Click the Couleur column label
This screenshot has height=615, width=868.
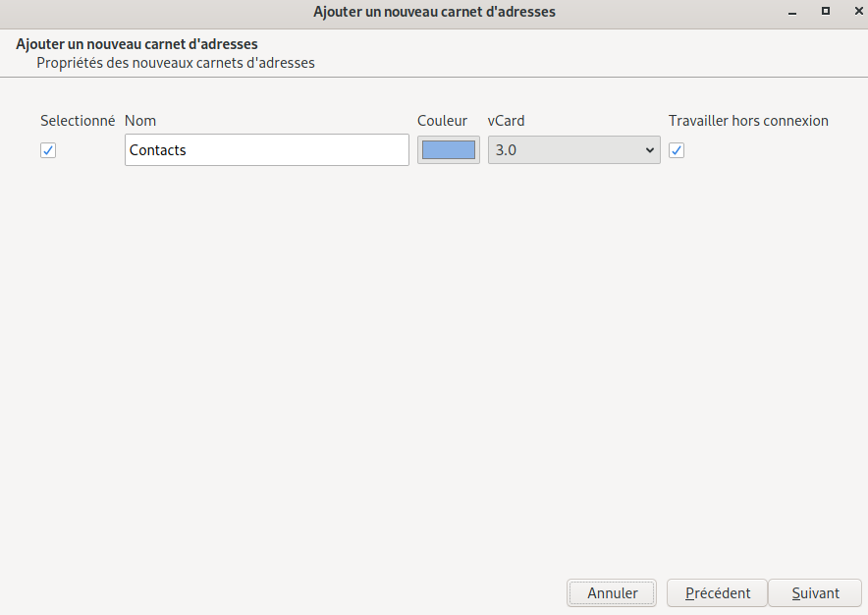click(442, 121)
